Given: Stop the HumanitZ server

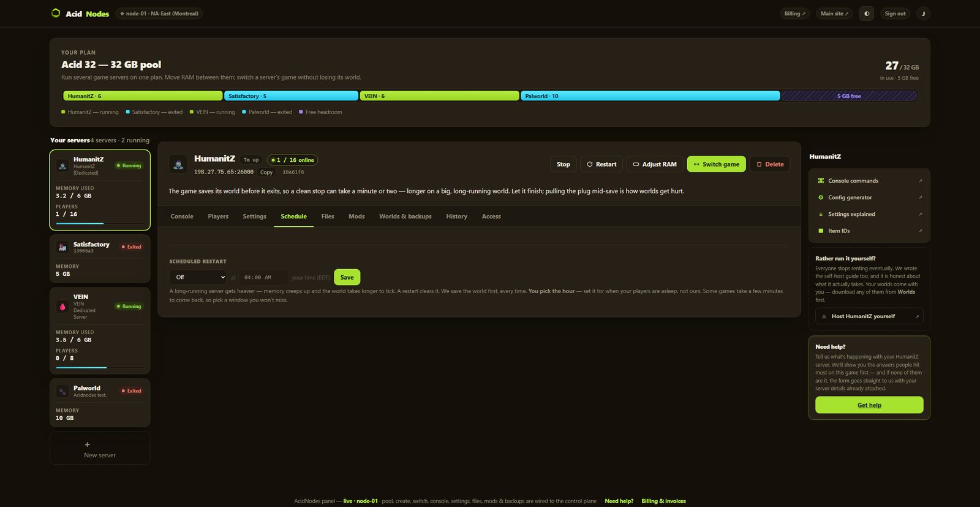Looking at the screenshot, I should pos(563,164).
